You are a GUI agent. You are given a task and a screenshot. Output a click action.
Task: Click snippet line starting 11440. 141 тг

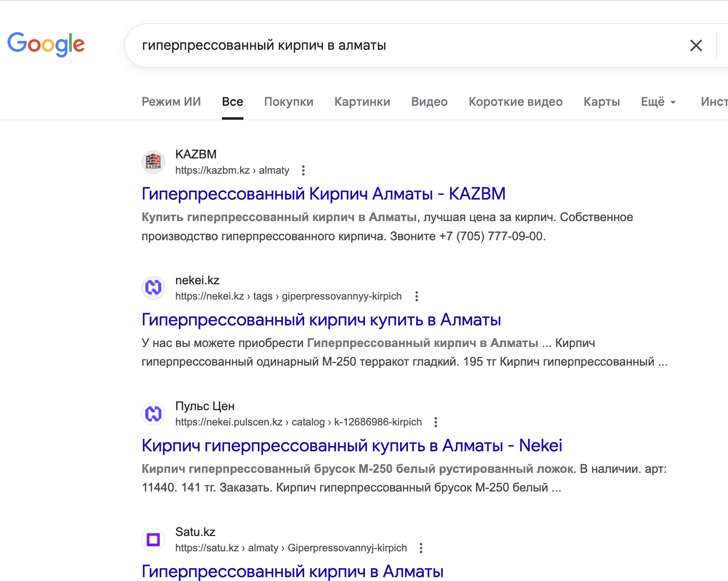coord(352,488)
